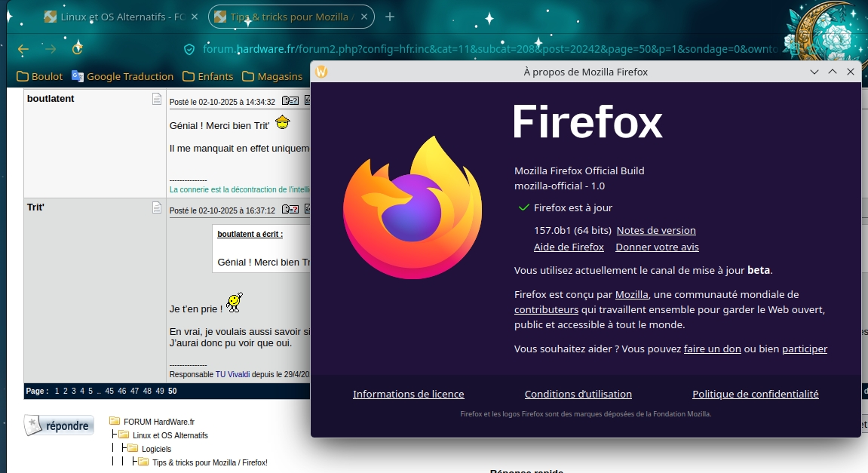The image size is (868, 473).
Task: Click the 'Firefox est à jour' status text
Action: 573,207
